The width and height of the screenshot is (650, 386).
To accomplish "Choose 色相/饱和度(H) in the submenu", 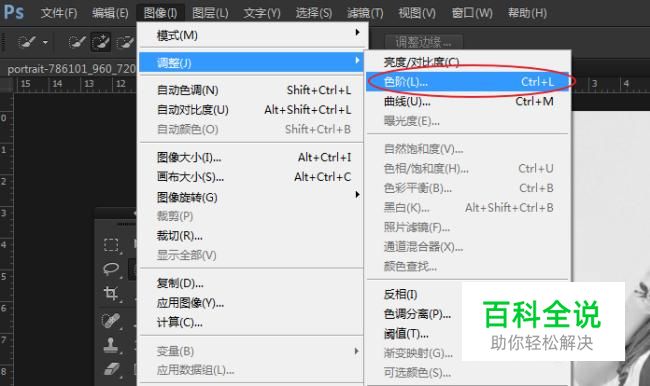I will click(468, 168).
